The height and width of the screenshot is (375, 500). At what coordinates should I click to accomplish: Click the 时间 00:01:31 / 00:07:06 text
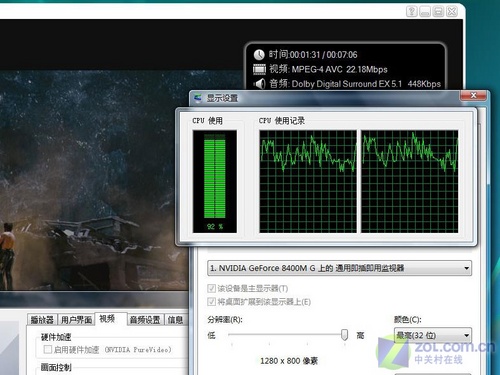(x=313, y=54)
